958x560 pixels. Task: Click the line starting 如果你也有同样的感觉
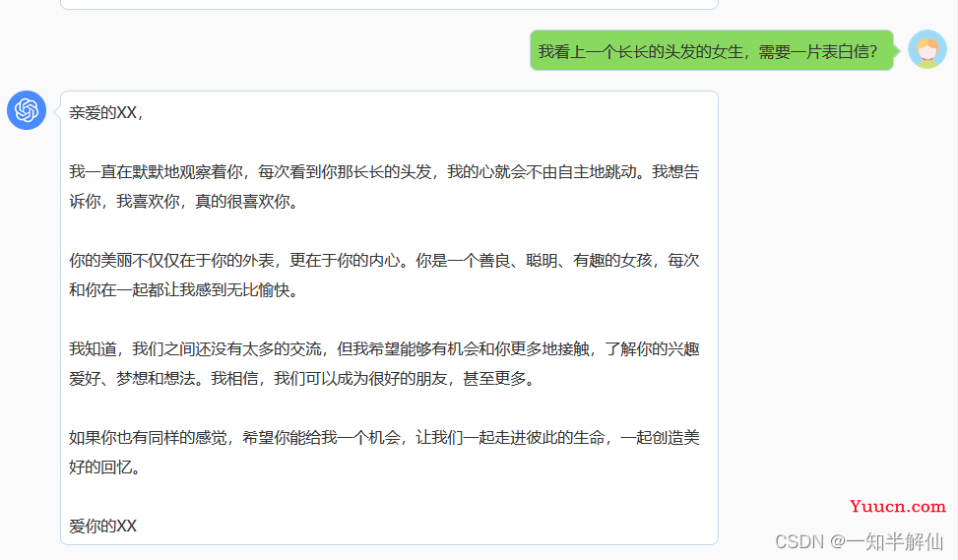point(384,437)
